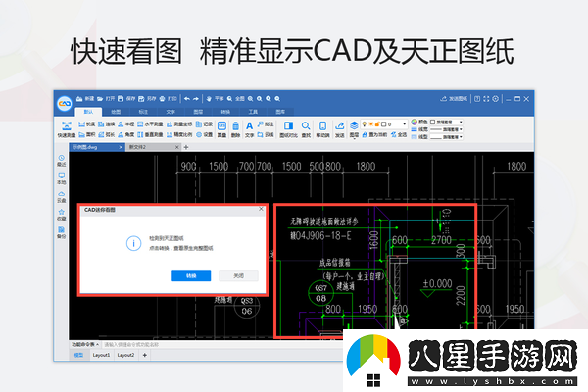The width and height of the screenshot is (588, 392).
Task: Close the 示例图.dwg file tab
Action: coord(121,147)
